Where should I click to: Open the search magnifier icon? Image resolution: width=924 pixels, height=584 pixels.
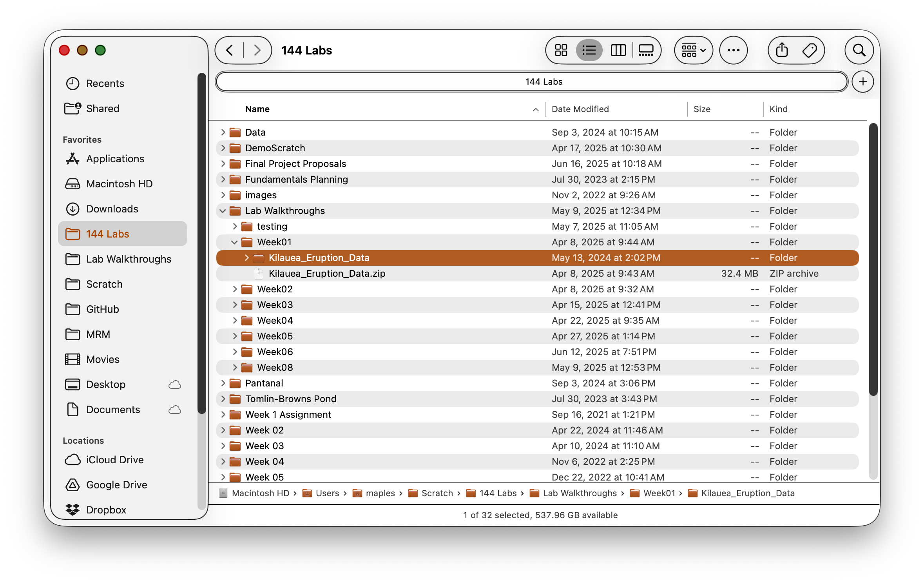coord(859,50)
